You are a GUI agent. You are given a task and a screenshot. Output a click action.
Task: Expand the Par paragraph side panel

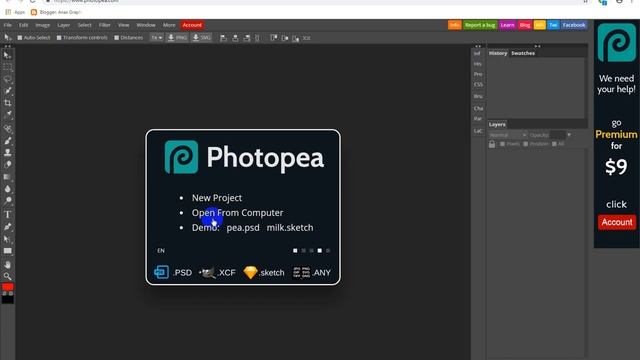[478, 119]
